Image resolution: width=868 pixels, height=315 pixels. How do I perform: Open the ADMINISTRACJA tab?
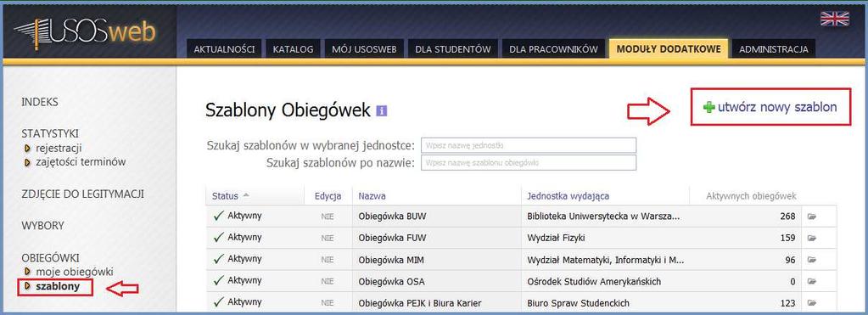tap(773, 48)
